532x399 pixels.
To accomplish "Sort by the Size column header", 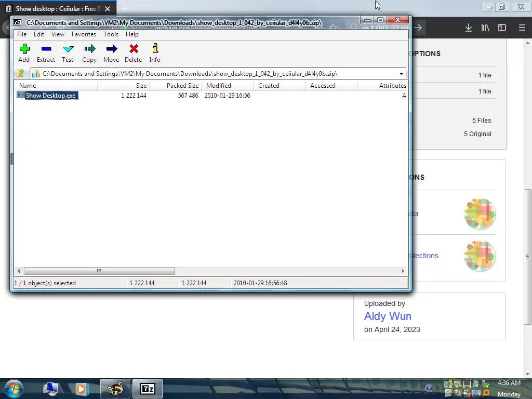I will (x=124, y=86).
